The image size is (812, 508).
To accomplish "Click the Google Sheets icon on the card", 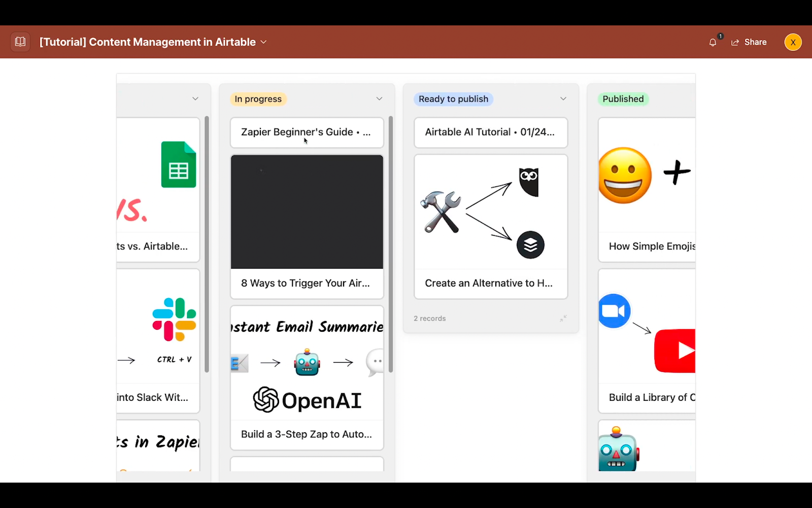I will point(179,165).
